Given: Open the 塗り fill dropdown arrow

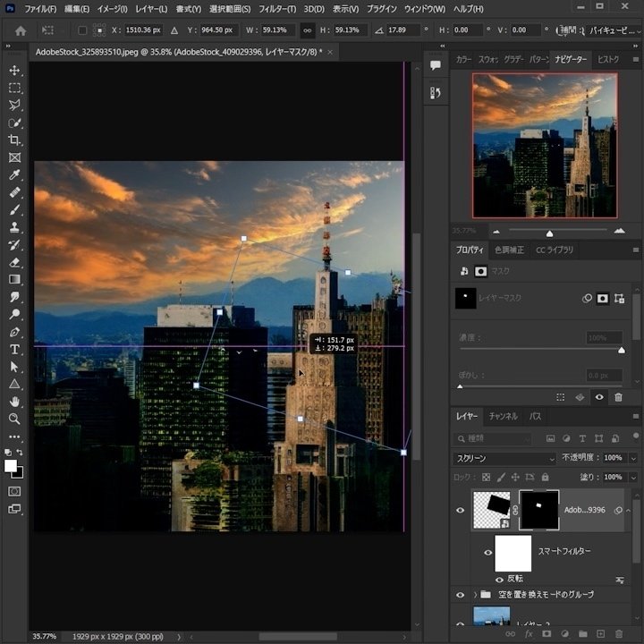Looking at the screenshot, I should (x=633, y=478).
